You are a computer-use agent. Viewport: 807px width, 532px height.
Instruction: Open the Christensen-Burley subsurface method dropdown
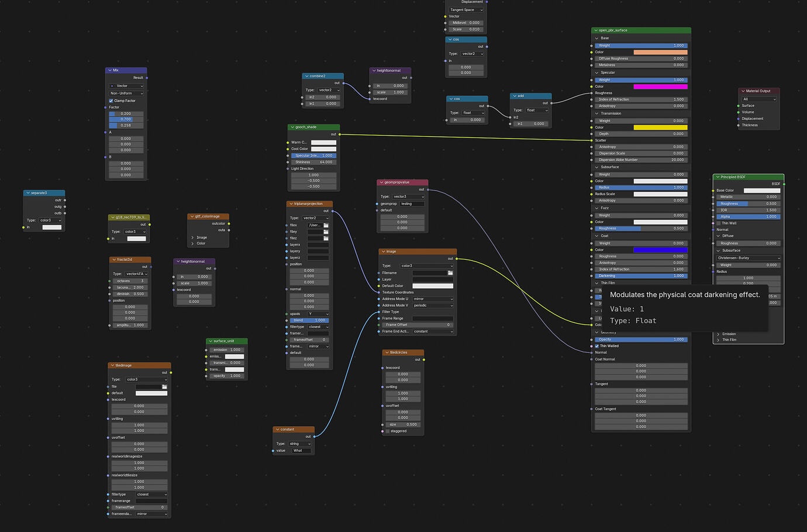[749, 258]
